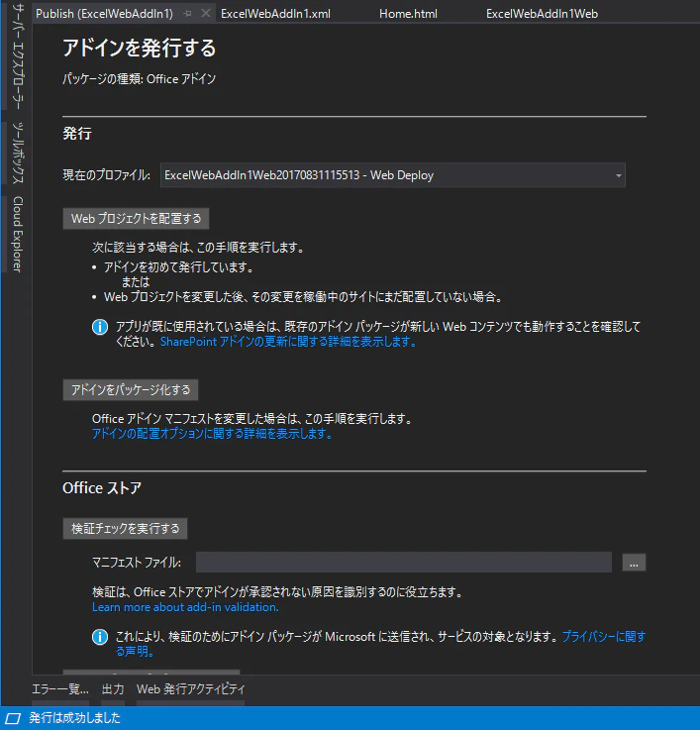The height and width of the screenshot is (730, 700).
Task: Click the Web プロジェクトを配置する button
Action: (136, 218)
